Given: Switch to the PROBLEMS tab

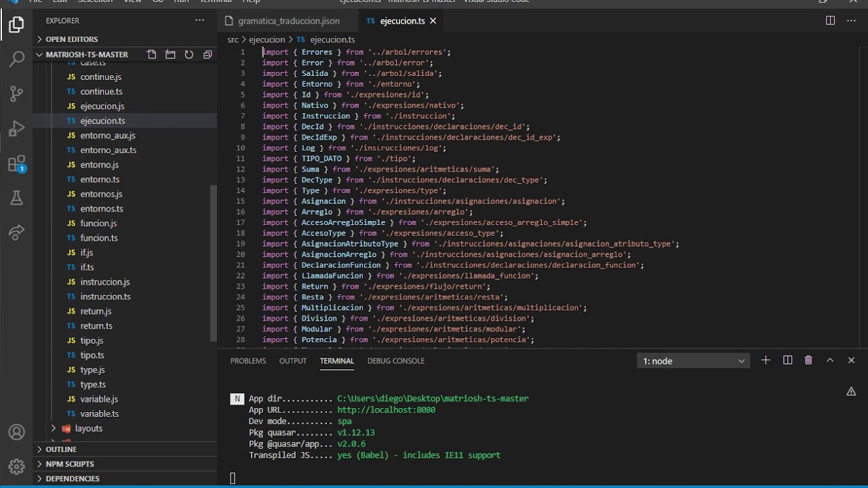Looking at the screenshot, I should pos(248,361).
